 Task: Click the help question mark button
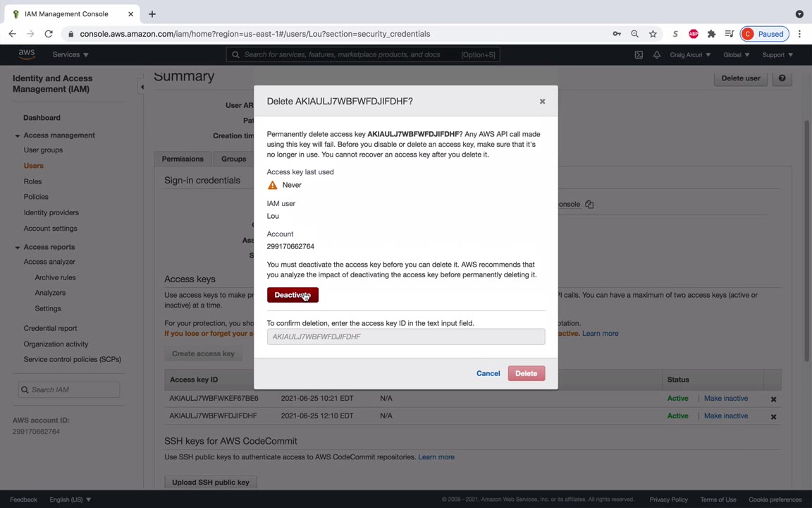click(x=782, y=78)
